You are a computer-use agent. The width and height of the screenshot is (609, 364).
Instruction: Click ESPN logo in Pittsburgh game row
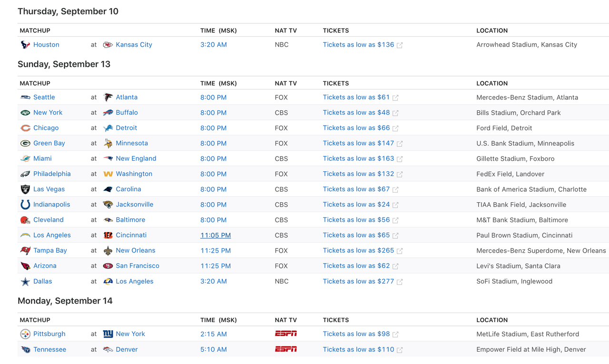pyautogui.click(x=286, y=334)
